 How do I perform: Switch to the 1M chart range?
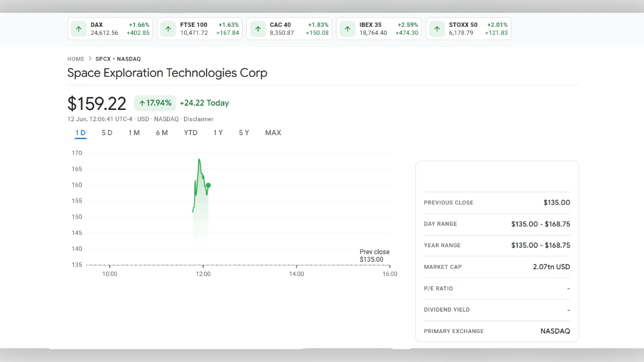coord(134,132)
